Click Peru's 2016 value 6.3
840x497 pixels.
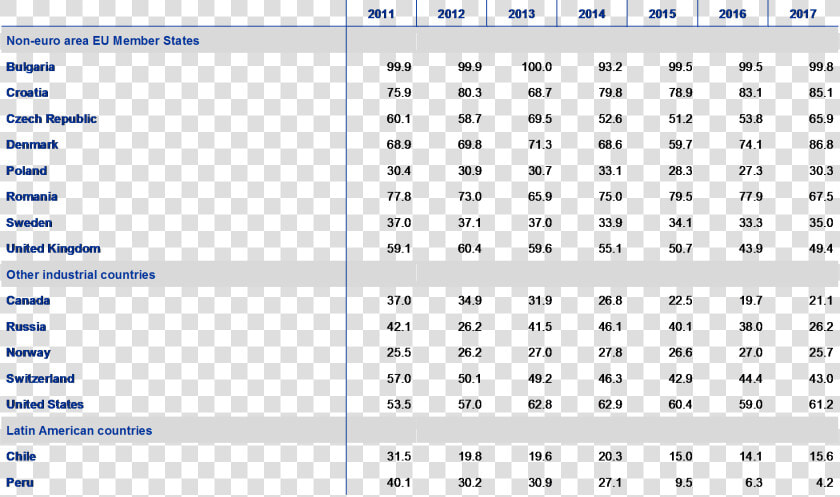click(754, 483)
